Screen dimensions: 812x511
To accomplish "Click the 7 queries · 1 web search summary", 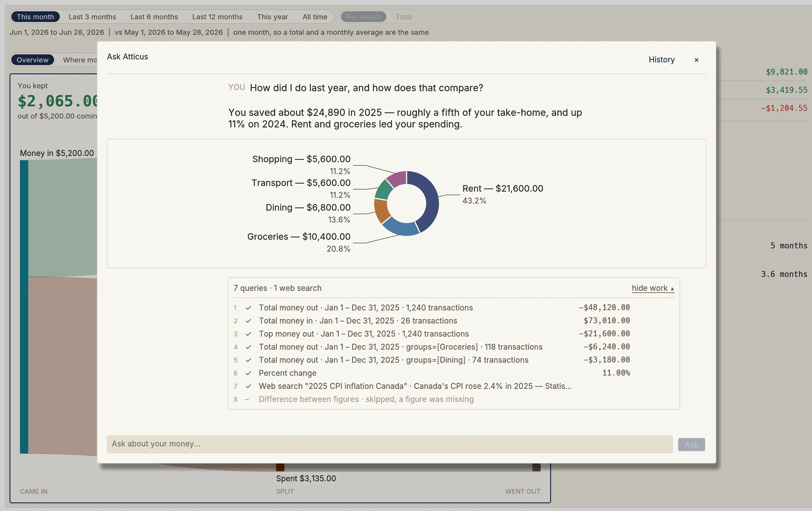I will tap(278, 288).
